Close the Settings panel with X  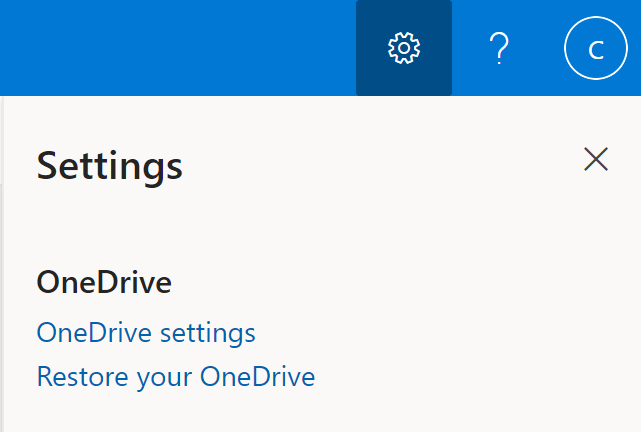pyautogui.click(x=596, y=159)
